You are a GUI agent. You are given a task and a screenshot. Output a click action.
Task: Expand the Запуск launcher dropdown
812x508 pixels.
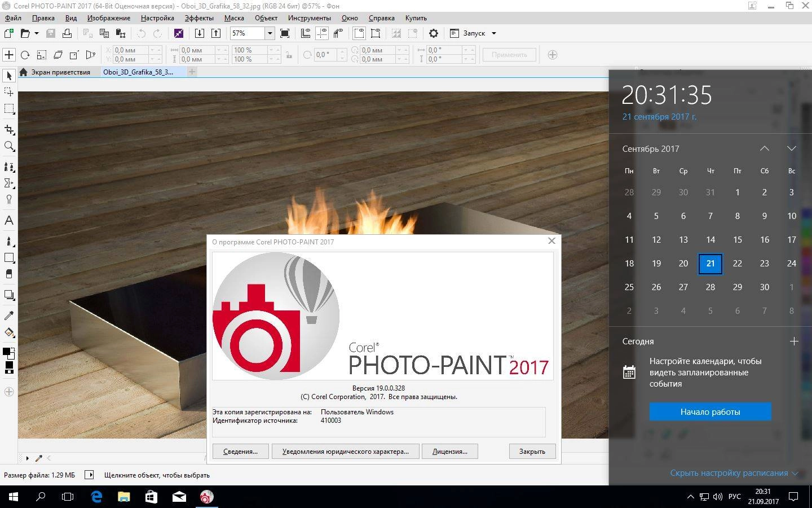494,33
